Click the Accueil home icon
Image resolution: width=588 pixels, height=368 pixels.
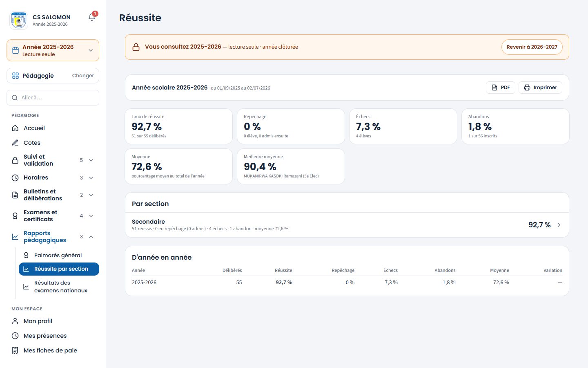(x=15, y=128)
